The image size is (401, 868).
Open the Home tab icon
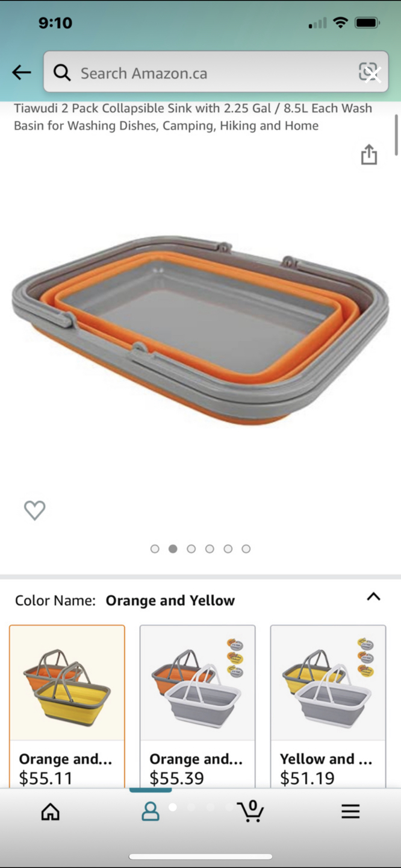pyautogui.click(x=51, y=811)
